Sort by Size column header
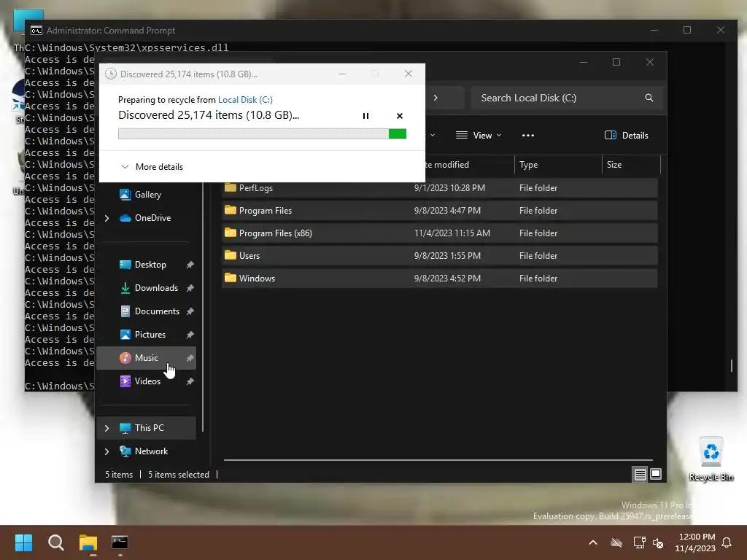This screenshot has height=560, width=747. point(631,165)
